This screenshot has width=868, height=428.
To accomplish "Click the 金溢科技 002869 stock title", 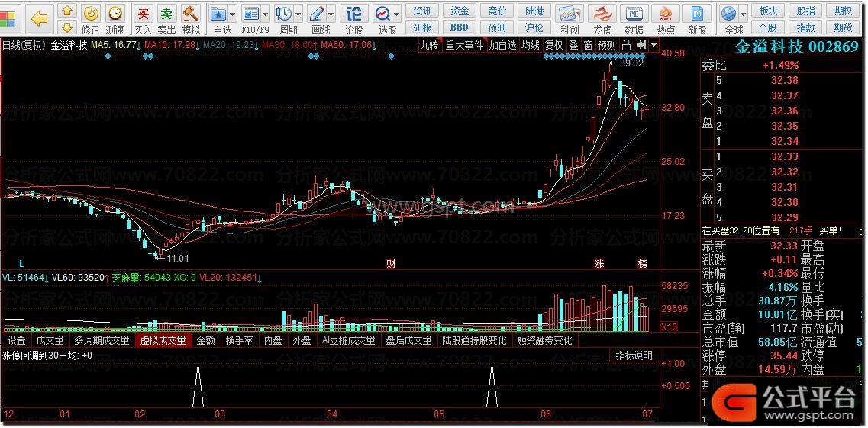I will point(796,47).
